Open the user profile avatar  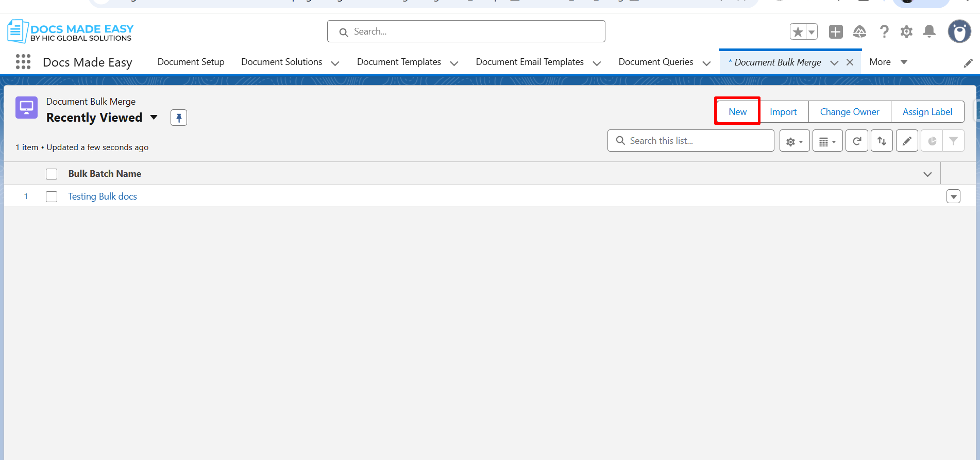coord(959,31)
